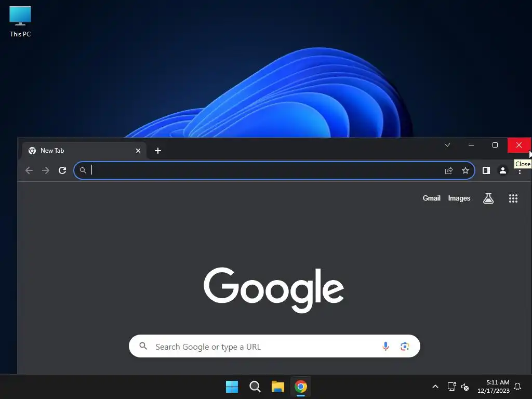Click the Chrome back arrow button

pyautogui.click(x=29, y=170)
